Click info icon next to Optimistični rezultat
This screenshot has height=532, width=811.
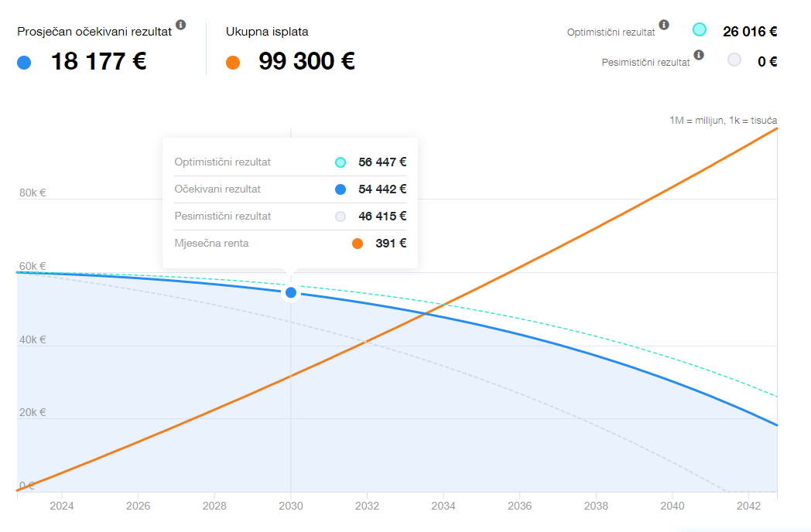point(664,25)
